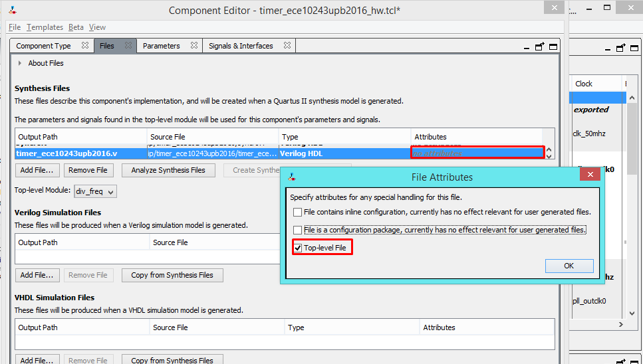Close the Files tab icon

pyautogui.click(x=128, y=45)
